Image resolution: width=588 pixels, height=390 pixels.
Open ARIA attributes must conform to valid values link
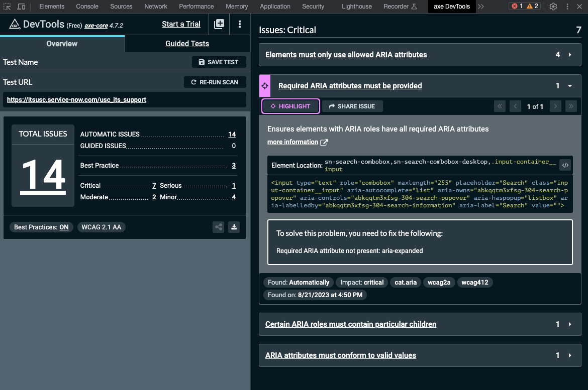pyautogui.click(x=341, y=355)
